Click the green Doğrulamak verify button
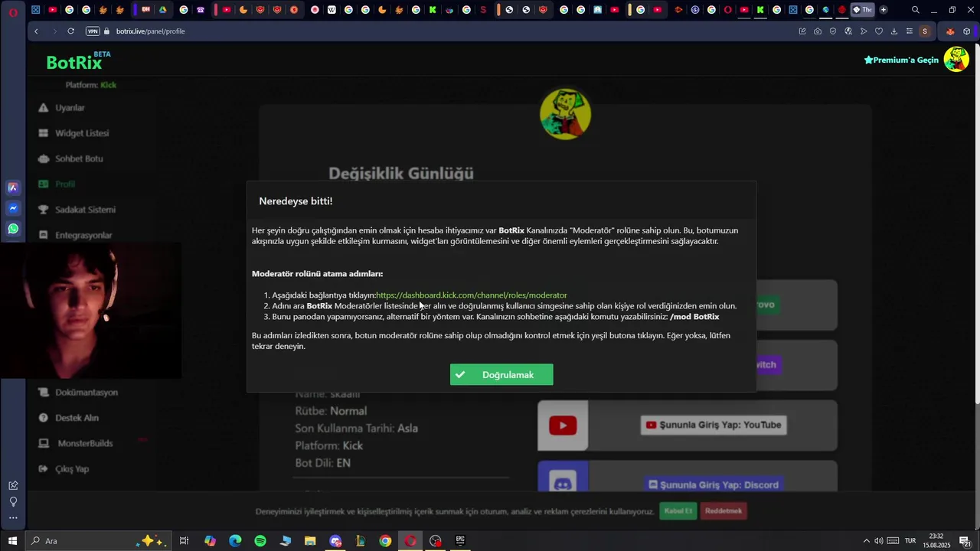Viewport: 980px width, 551px height. point(501,375)
